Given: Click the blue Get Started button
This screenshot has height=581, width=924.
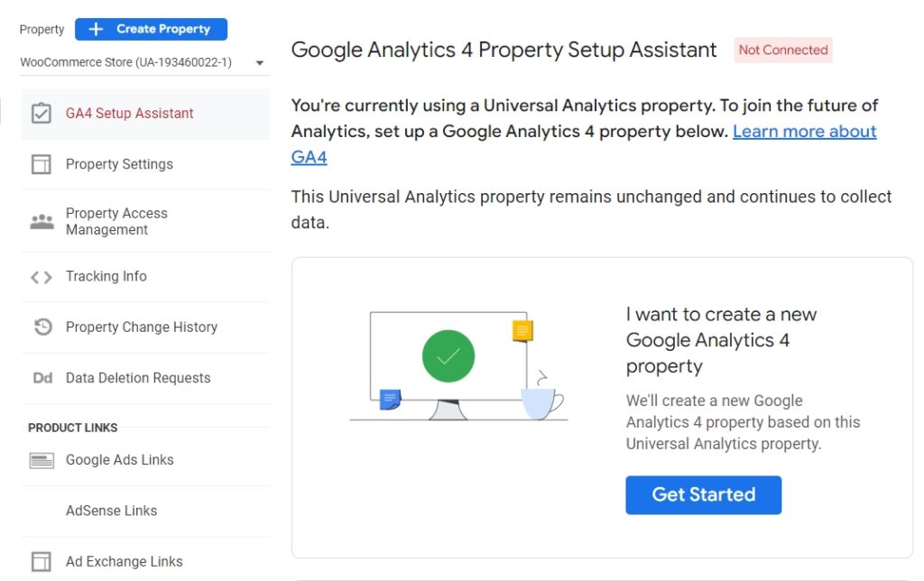Looking at the screenshot, I should [x=703, y=494].
